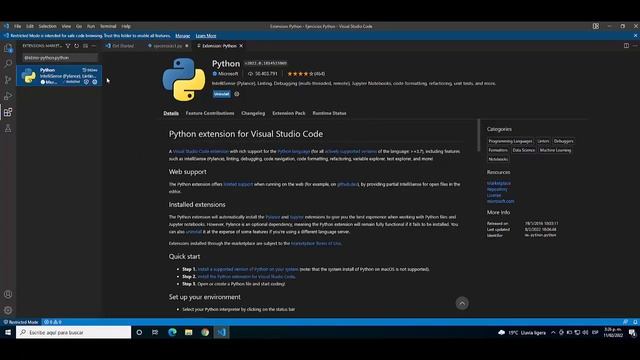Click the scroll-to-top arrow button
This screenshot has width=640, height=360.
coord(462,303)
